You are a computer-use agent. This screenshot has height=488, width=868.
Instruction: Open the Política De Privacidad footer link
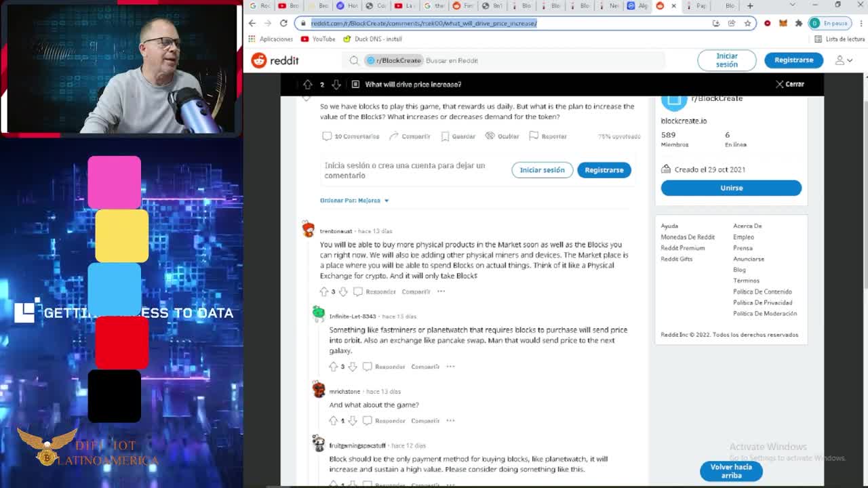[x=762, y=303]
